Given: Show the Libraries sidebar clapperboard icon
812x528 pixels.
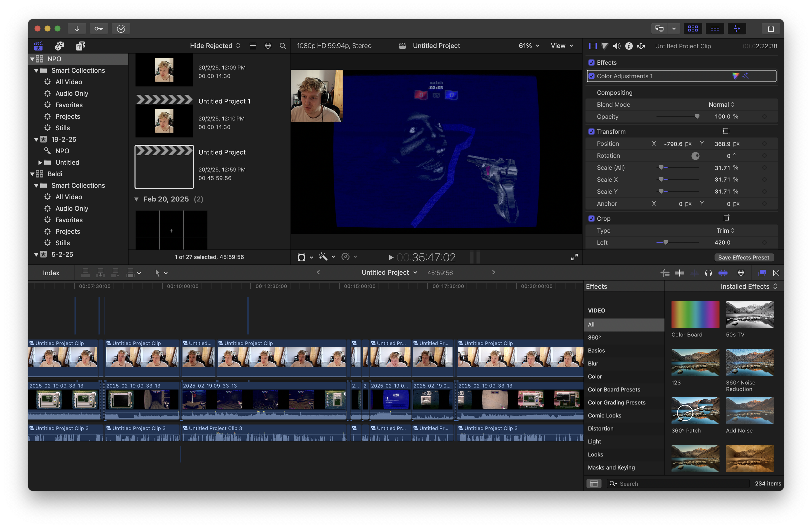Looking at the screenshot, I should pos(38,46).
